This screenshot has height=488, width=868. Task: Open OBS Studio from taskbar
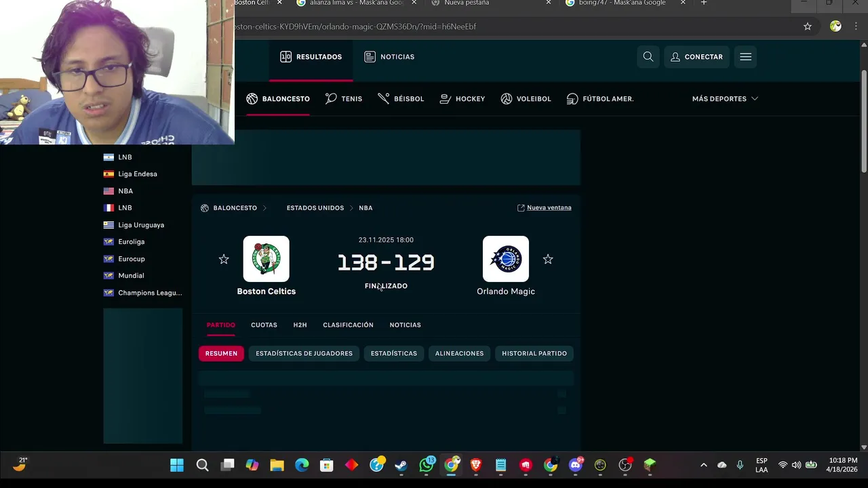coord(625,465)
